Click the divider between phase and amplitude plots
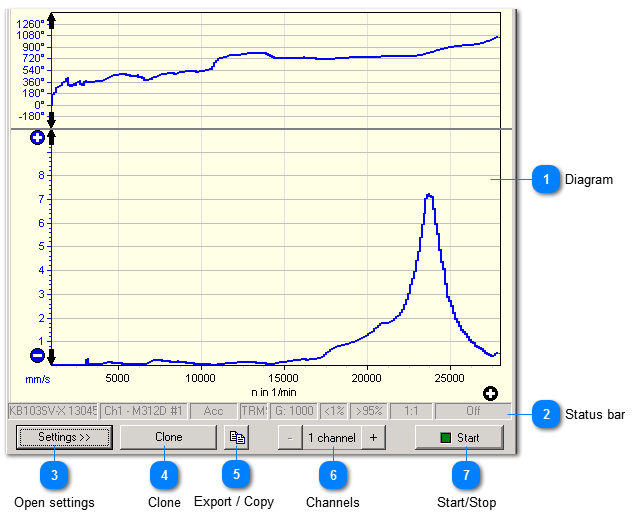Image resolution: width=641 pixels, height=526 pixels. 270,129
